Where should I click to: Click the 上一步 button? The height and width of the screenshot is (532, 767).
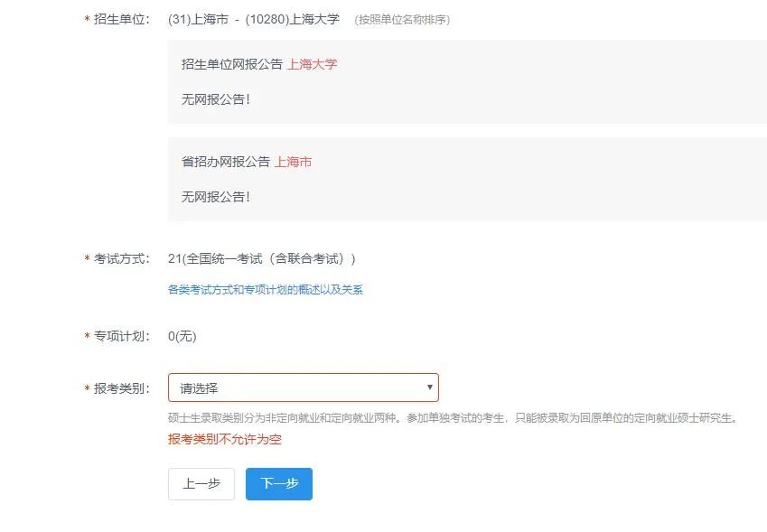click(201, 484)
